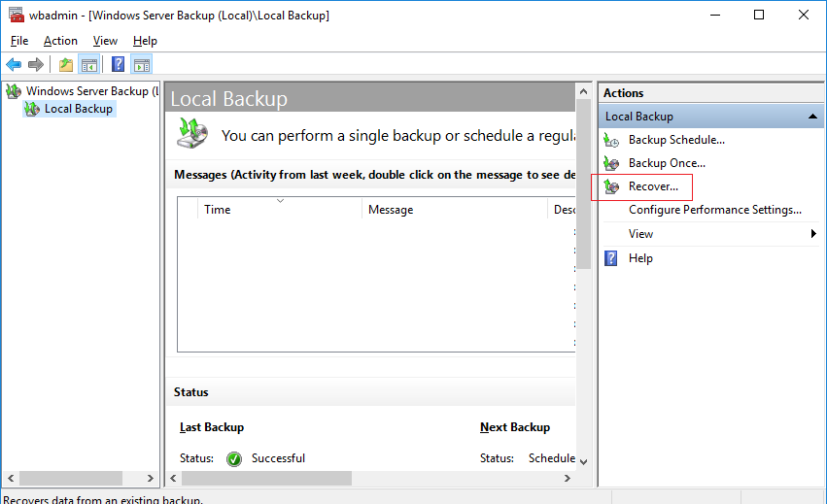Click the Forward arrow toolbar icon
The image size is (827, 504).
(36, 65)
